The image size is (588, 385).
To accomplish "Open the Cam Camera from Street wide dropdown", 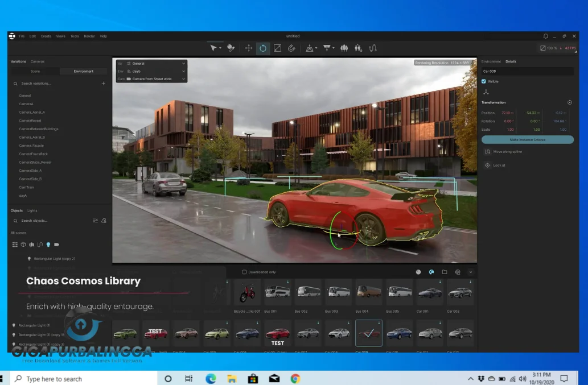I will 151,79.
